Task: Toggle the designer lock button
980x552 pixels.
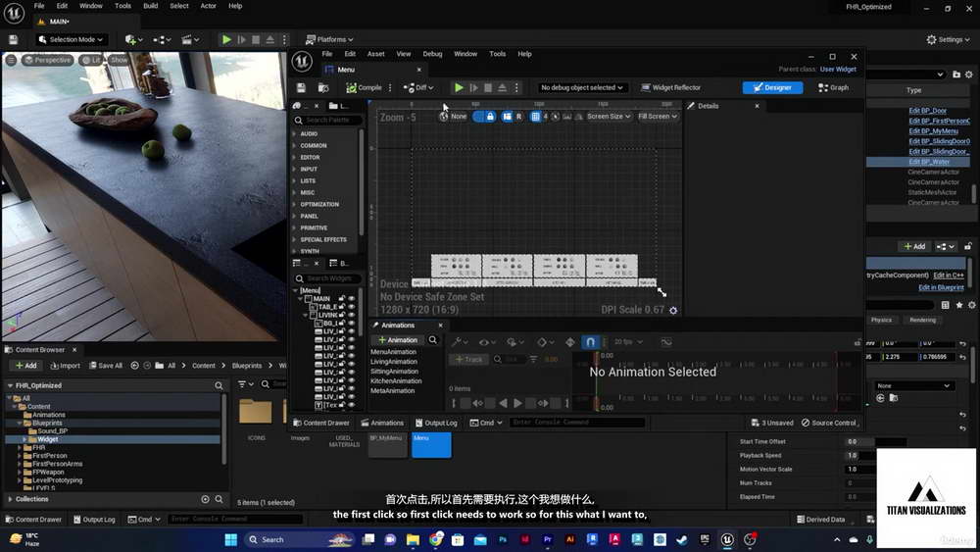Action: pos(490,117)
